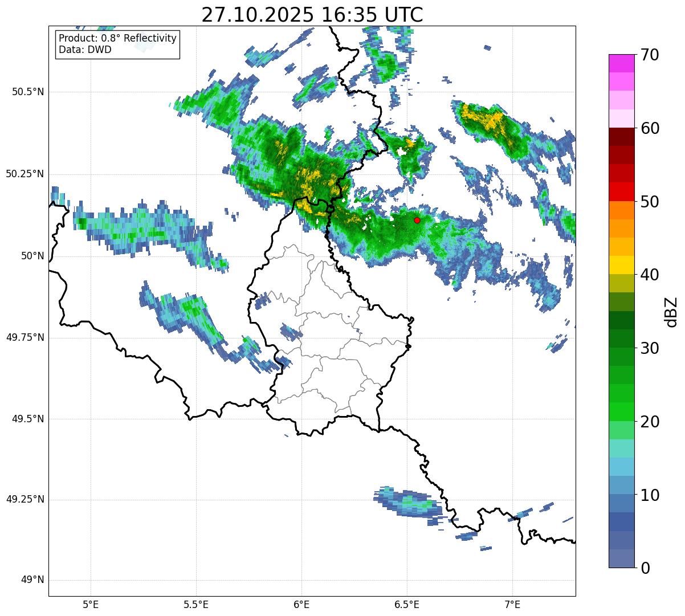Click the red location marker dot
Viewport: 685px width, 616px height.
coord(417,220)
